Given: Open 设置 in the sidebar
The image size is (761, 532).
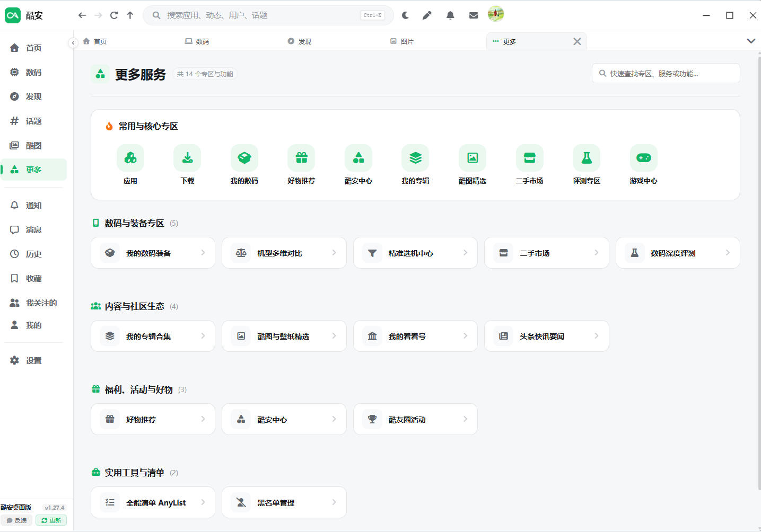Looking at the screenshot, I should click(x=33, y=360).
